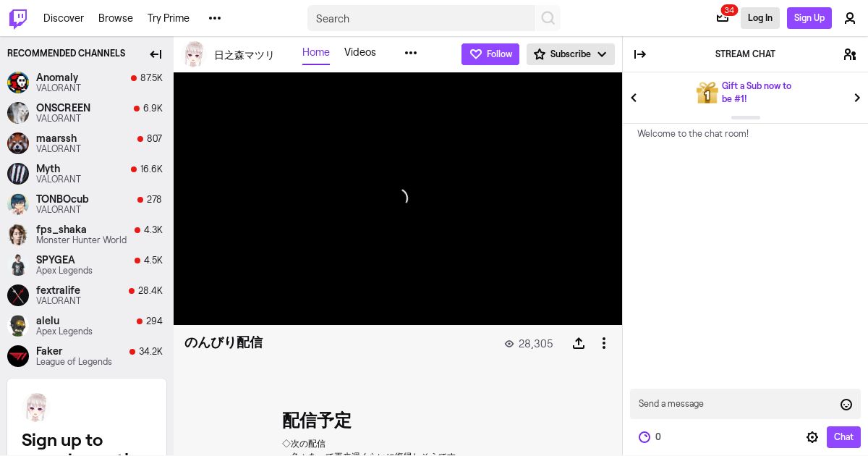Share the stream using share icon
The height and width of the screenshot is (456, 868).
coord(579,343)
